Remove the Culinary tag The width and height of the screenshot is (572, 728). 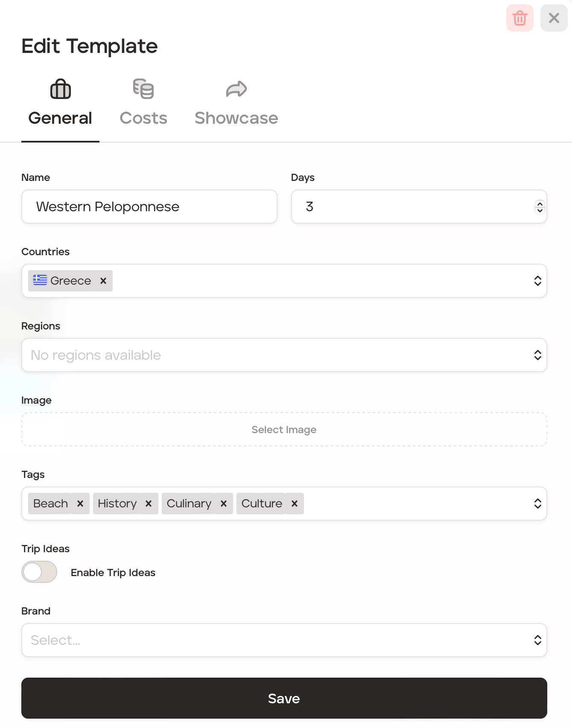(224, 504)
